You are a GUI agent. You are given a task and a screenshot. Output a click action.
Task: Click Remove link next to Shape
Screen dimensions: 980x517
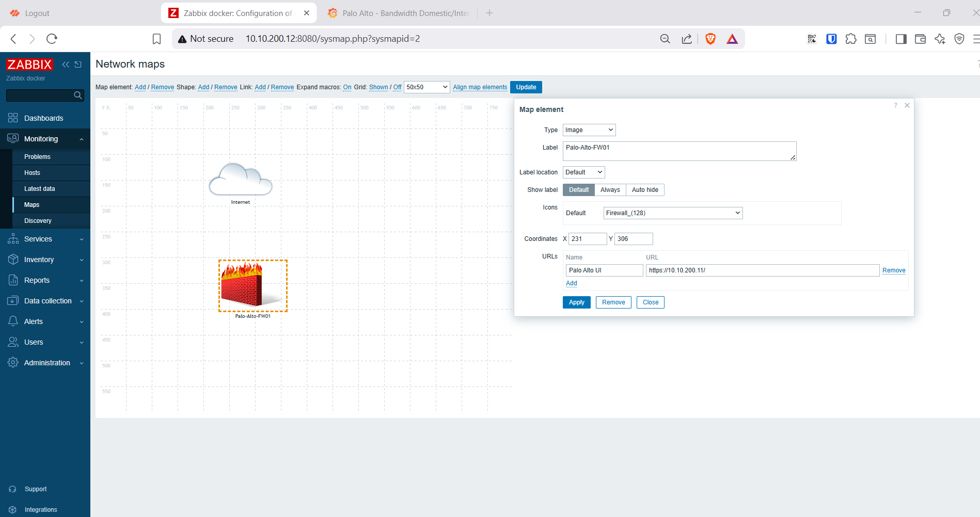[226, 87]
